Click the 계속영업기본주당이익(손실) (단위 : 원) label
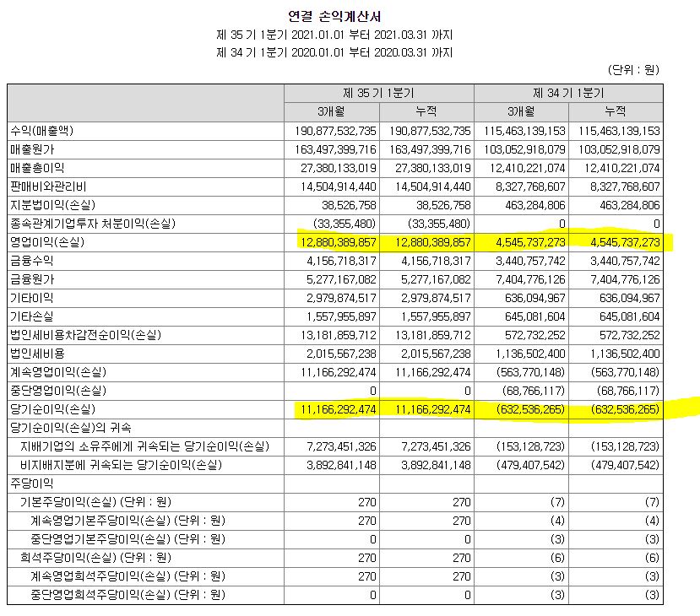The image size is (700, 616). tap(128, 521)
